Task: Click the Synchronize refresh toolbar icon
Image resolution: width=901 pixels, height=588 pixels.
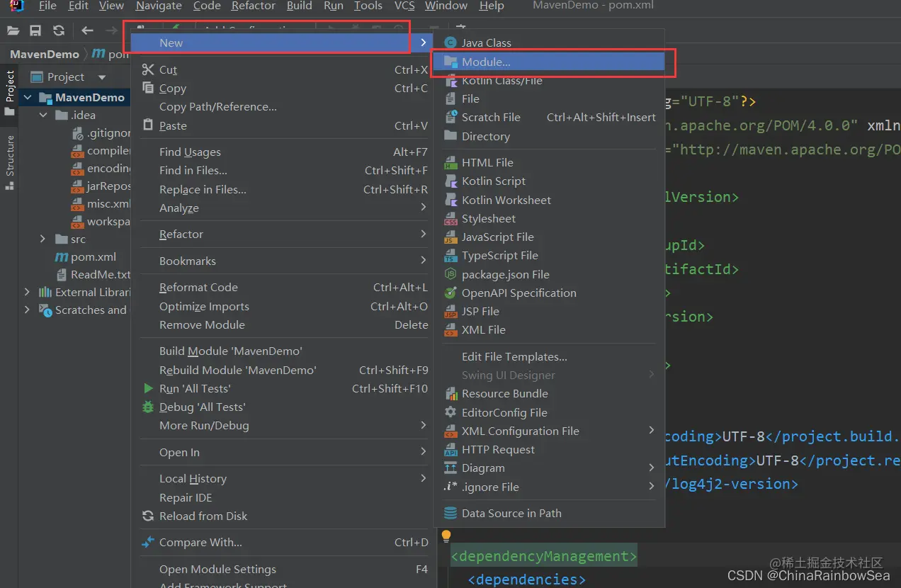Action: [x=59, y=30]
